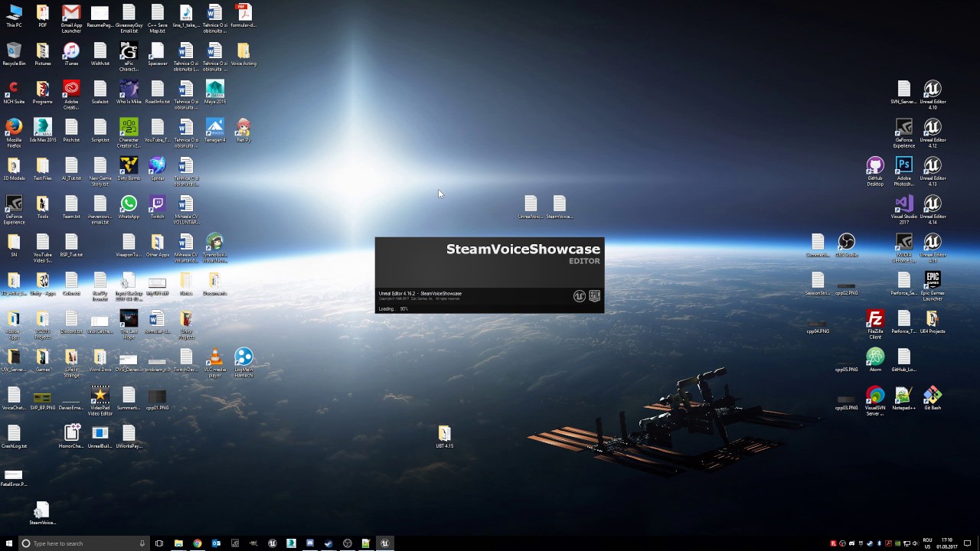Open the Windows Start menu

click(x=9, y=543)
